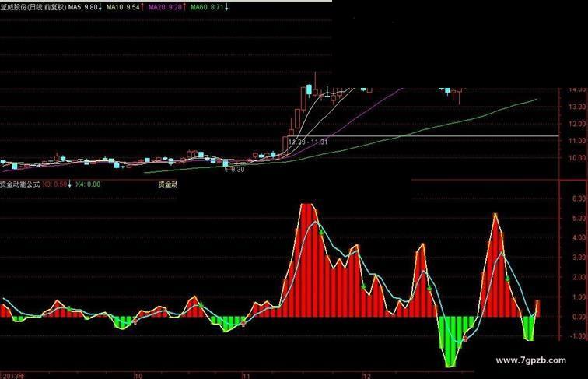Viewport: 588px width, 379px height.
Task: Click the 2013年 label on time axis
Action: pos(13,375)
